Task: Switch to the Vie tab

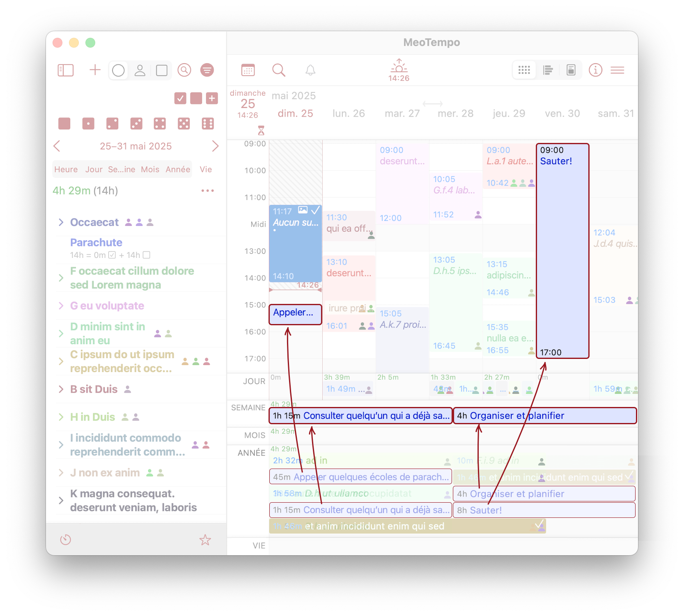Action: tap(206, 169)
